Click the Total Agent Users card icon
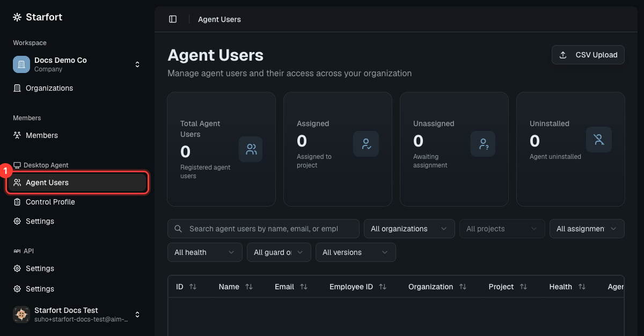 pyautogui.click(x=251, y=149)
